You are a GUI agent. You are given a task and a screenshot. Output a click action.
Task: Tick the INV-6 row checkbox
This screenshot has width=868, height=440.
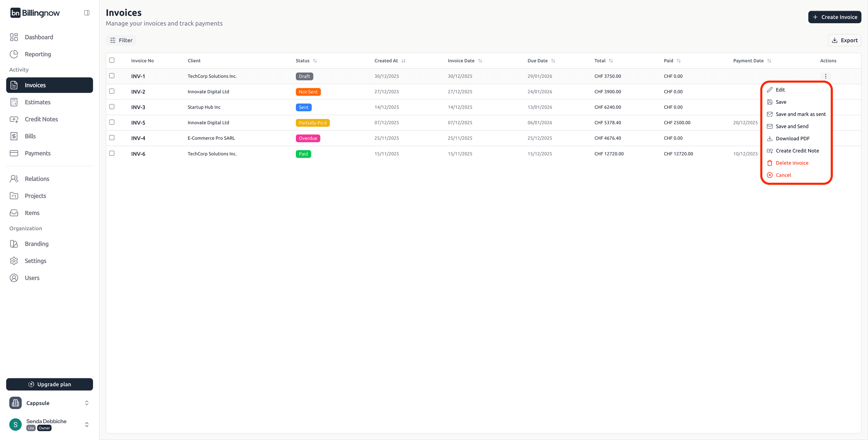click(112, 153)
